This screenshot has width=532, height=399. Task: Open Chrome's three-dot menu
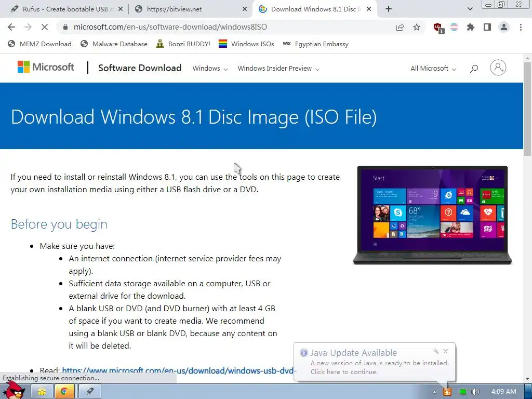tap(521, 27)
